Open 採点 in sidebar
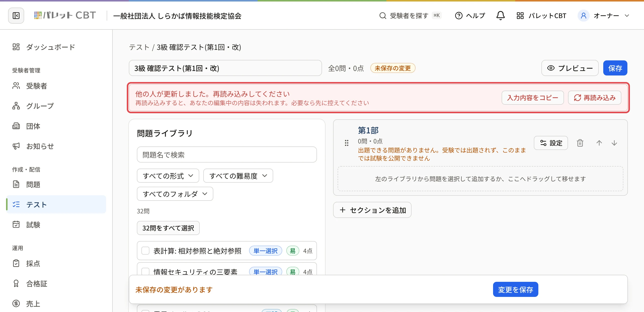Viewport: 644px width, 312px height. pos(56,263)
